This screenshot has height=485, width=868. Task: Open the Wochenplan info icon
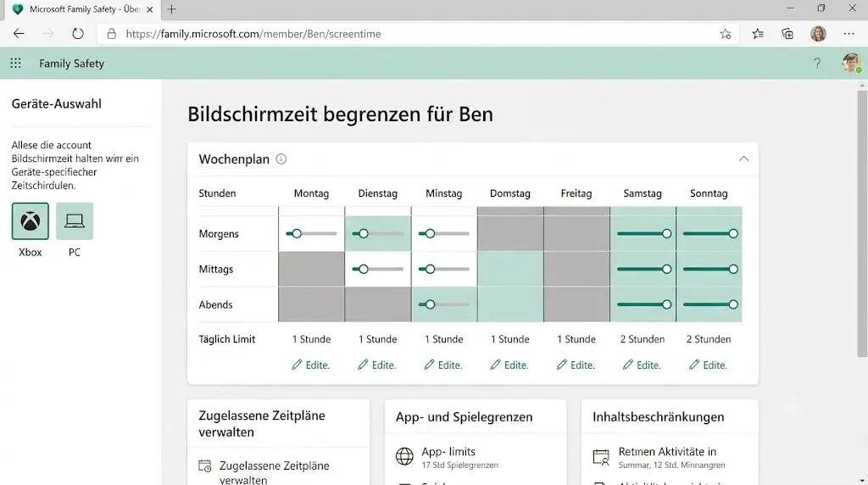(x=281, y=159)
